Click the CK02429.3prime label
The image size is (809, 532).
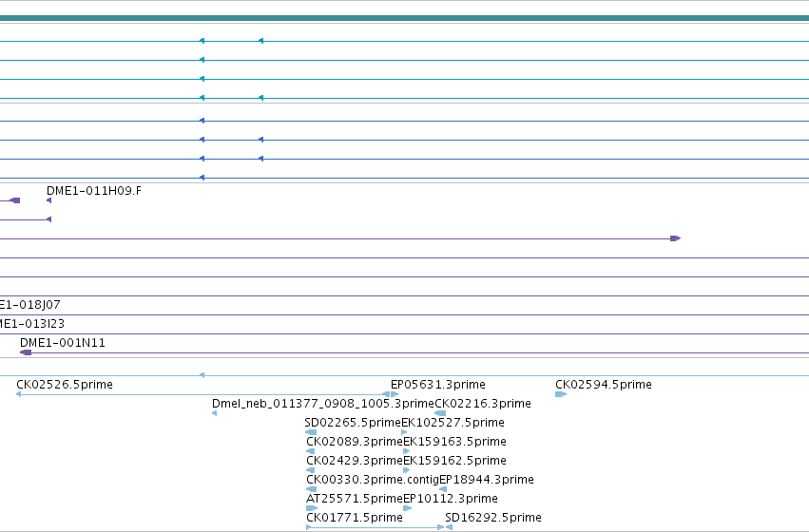[x=355, y=461]
